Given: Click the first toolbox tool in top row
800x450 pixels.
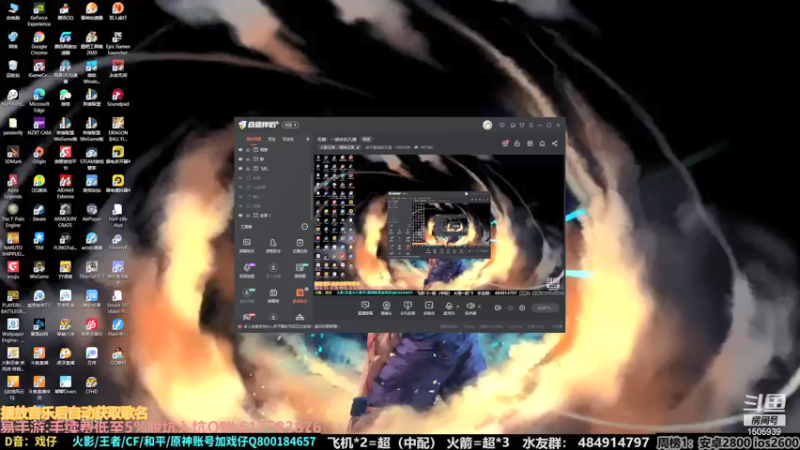Looking at the screenshot, I should pos(247,245).
